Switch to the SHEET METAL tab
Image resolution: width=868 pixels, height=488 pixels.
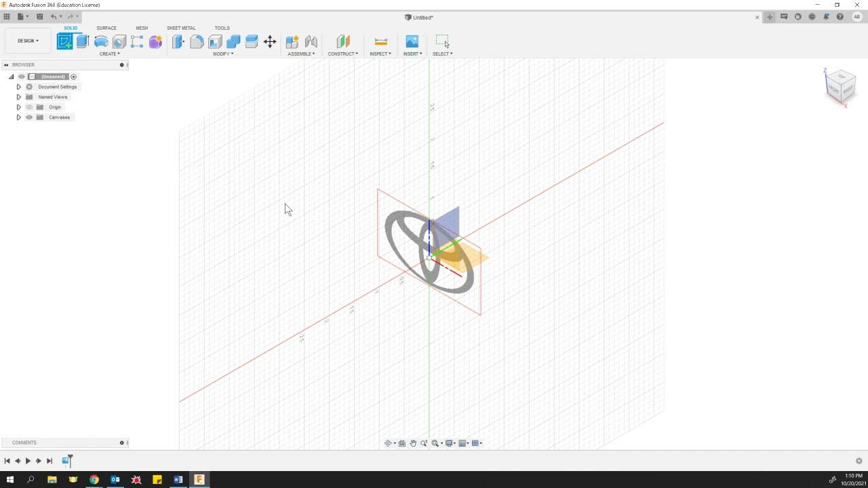click(x=181, y=28)
